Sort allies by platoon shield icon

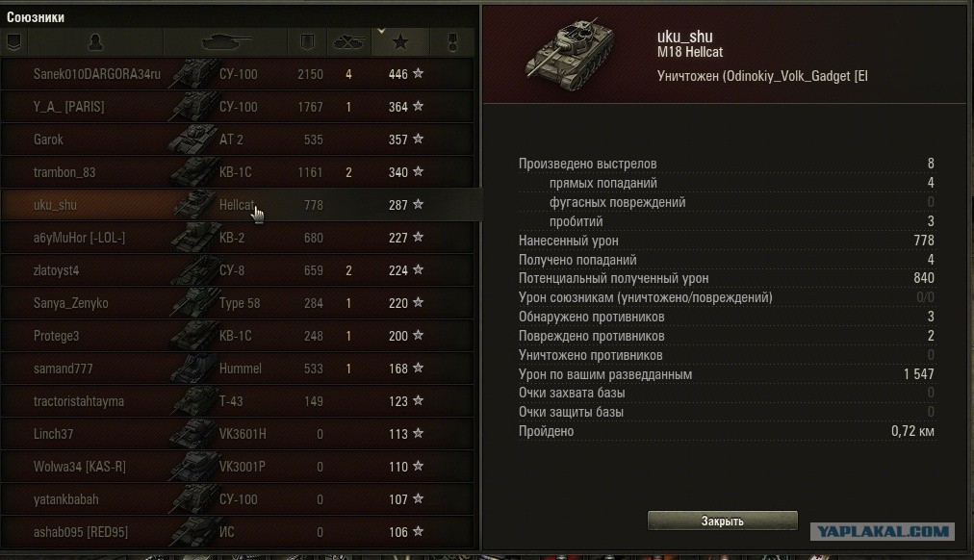[x=13, y=42]
